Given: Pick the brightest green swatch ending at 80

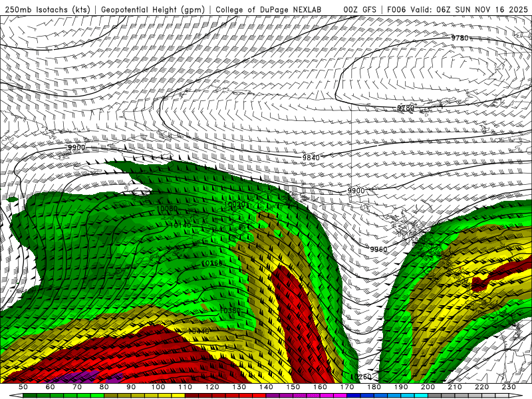Looking at the screenshot, I should (x=97, y=395).
